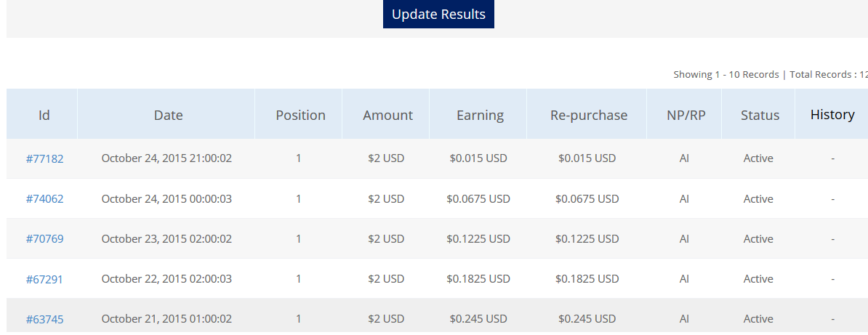Click the Update Results button
This screenshot has height=335, width=868.
pos(438,15)
